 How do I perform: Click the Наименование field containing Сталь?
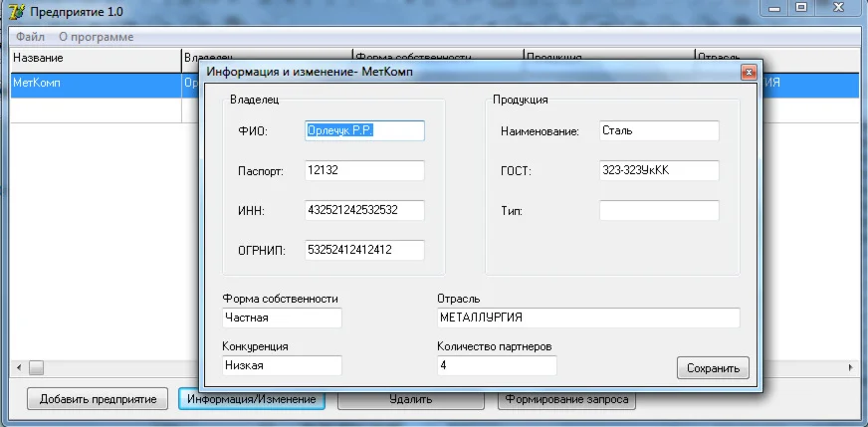click(659, 130)
